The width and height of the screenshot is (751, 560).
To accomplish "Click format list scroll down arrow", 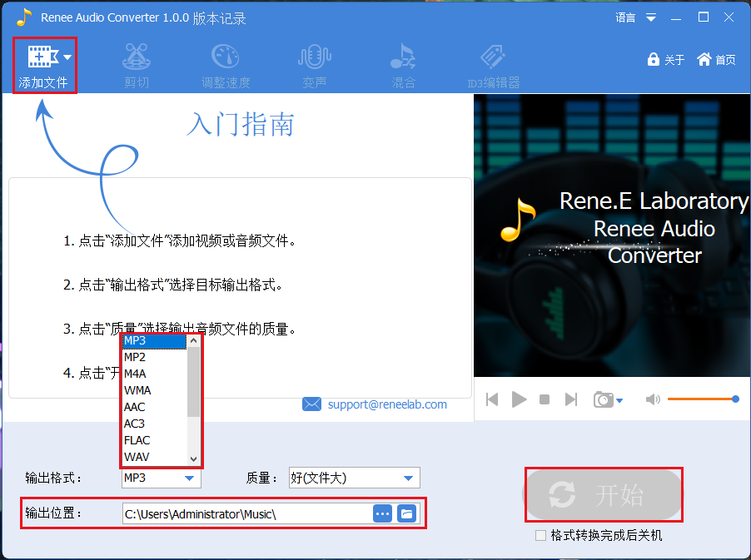I will pyautogui.click(x=193, y=458).
